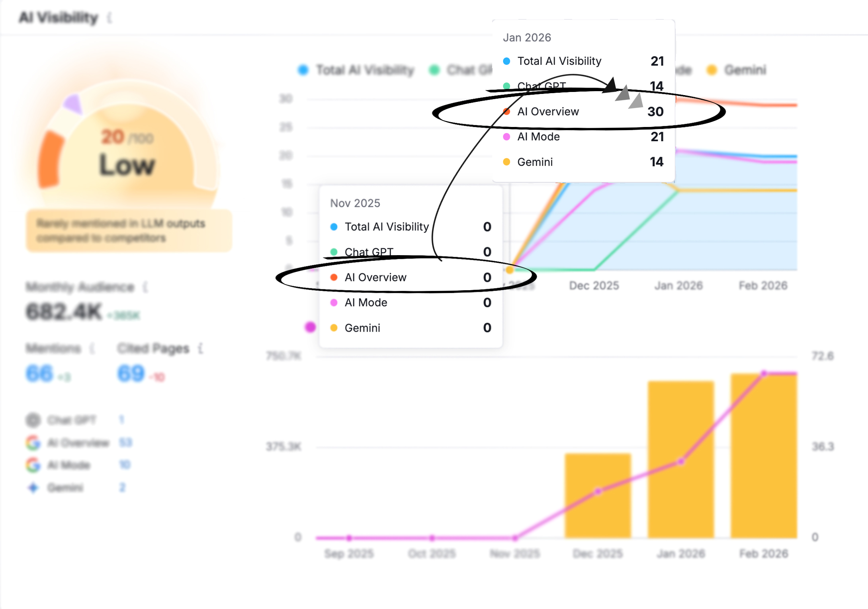Select AI Mode row in the Nov 2025 tooltip

[410, 303]
